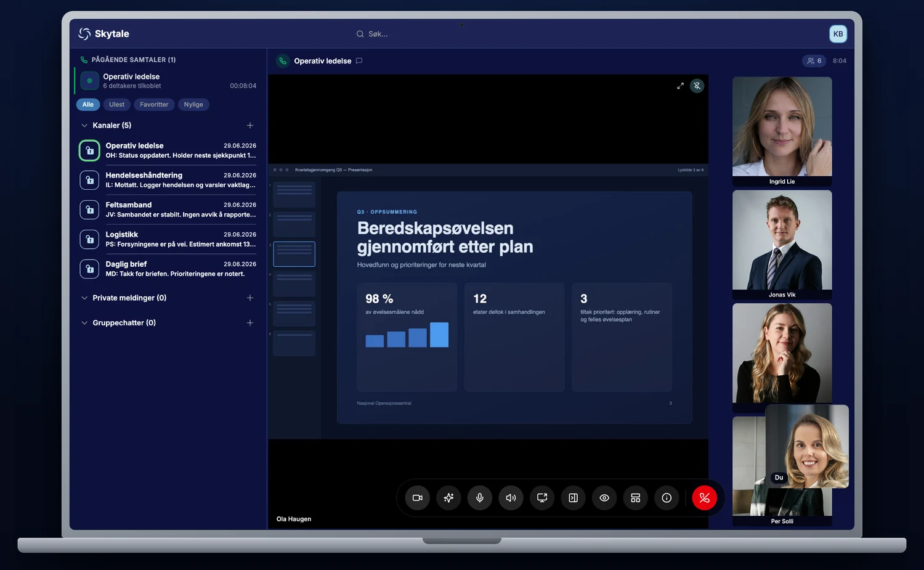Open the ongoing Operativ ledelse call entry

pyautogui.click(x=166, y=81)
